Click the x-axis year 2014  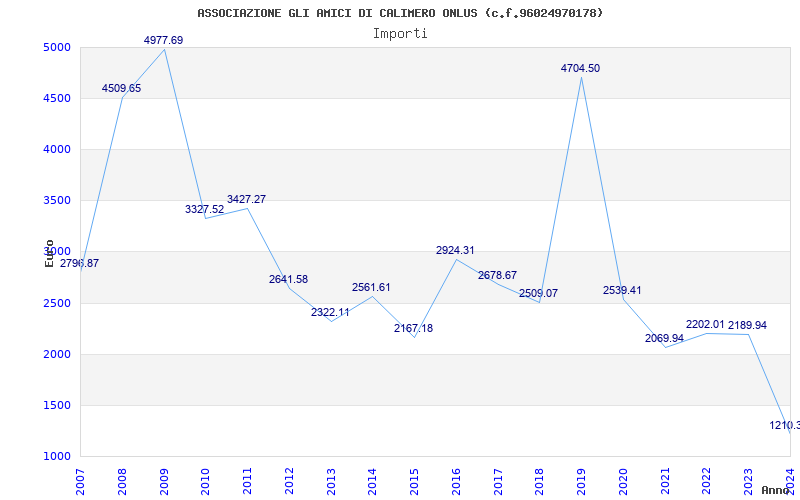[x=372, y=482]
